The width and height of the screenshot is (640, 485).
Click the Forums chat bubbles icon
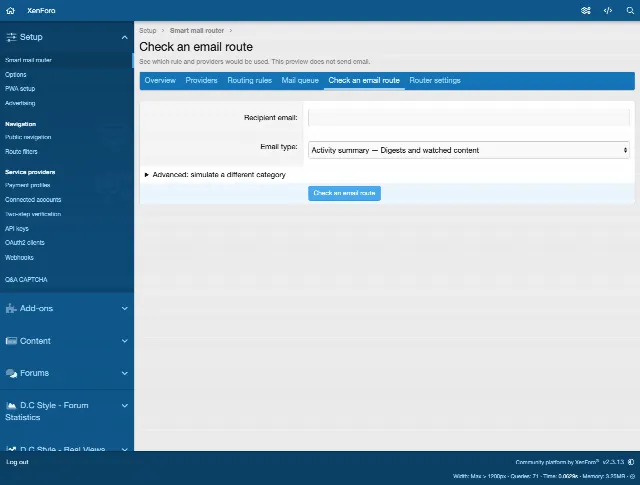point(11,373)
